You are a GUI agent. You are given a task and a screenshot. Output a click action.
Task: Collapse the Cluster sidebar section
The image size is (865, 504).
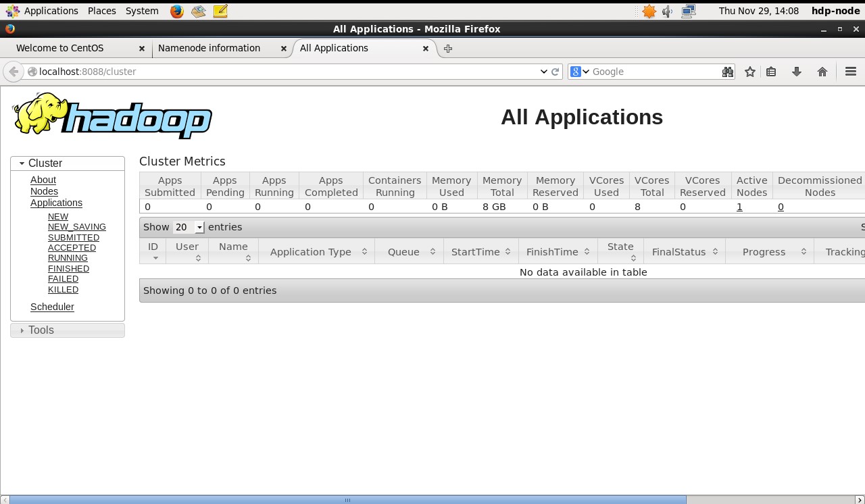point(68,163)
